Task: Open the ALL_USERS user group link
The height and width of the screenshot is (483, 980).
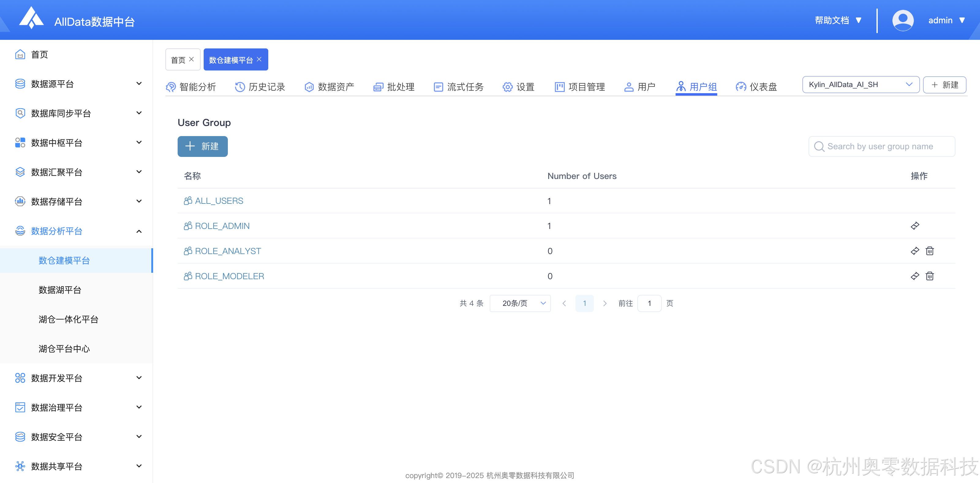Action: (219, 200)
